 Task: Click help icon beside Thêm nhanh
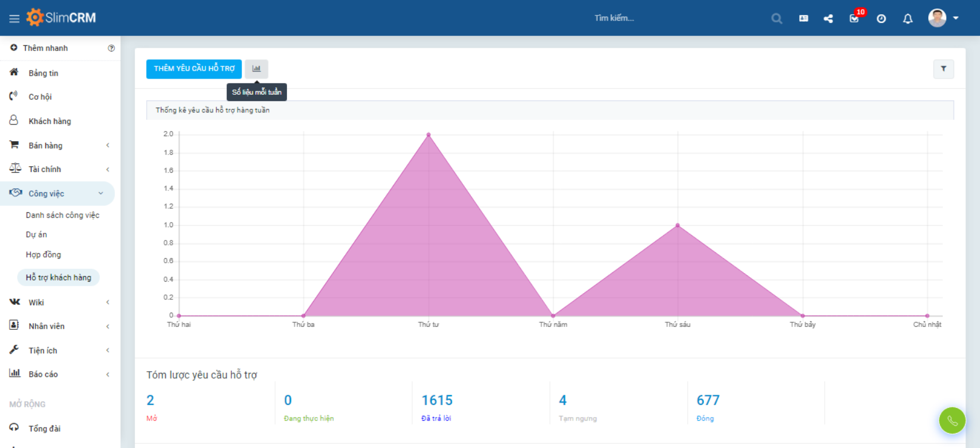tap(111, 48)
